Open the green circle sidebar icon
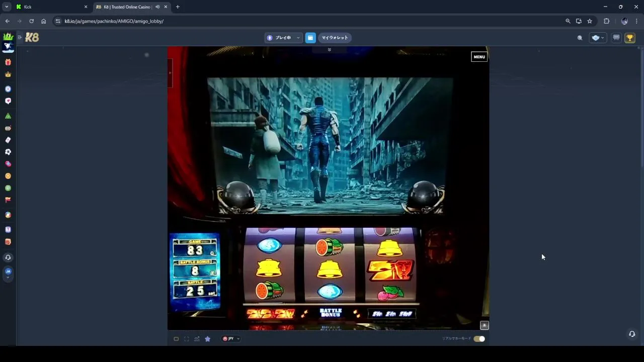Image resolution: width=644 pixels, height=362 pixels. pyautogui.click(x=8, y=188)
